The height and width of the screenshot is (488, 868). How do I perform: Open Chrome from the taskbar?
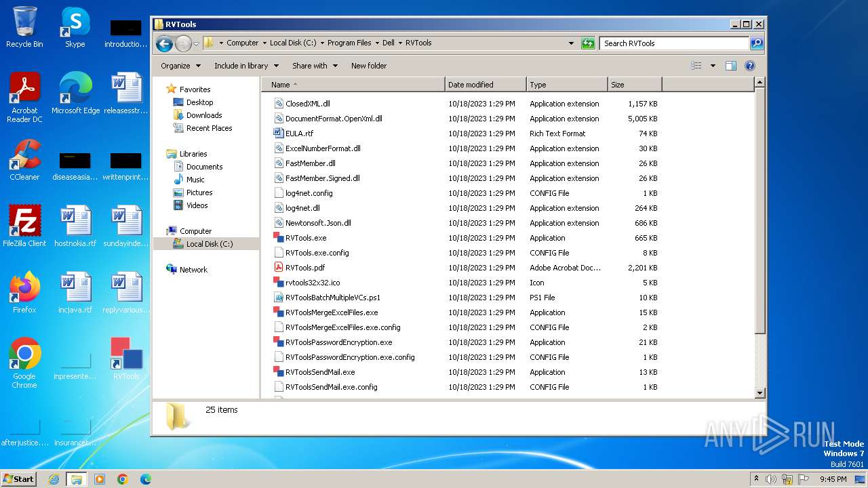coord(123,479)
